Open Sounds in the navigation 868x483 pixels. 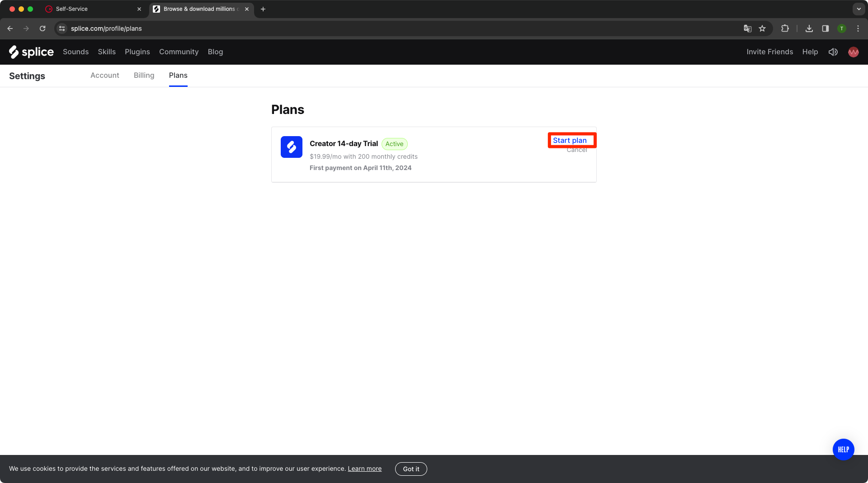pyautogui.click(x=75, y=52)
